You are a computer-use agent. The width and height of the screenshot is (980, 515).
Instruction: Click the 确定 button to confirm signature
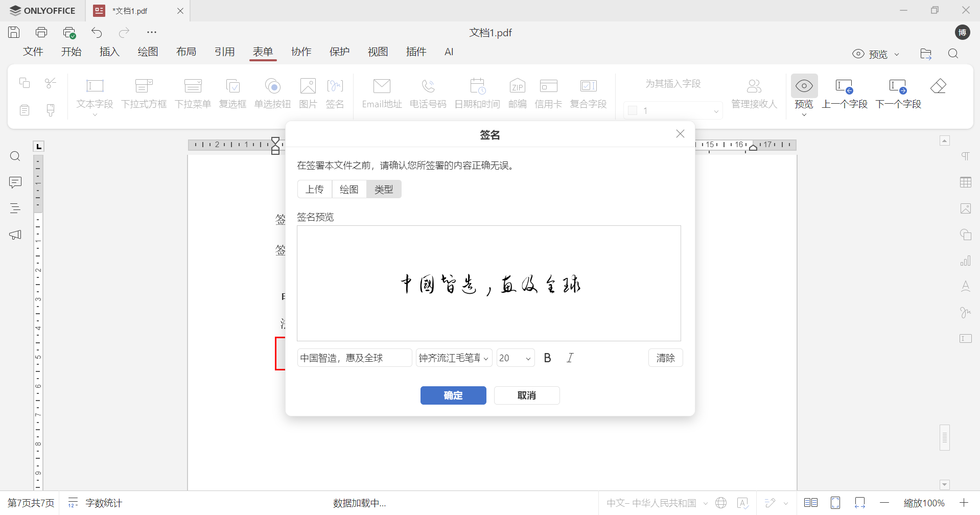coord(453,395)
